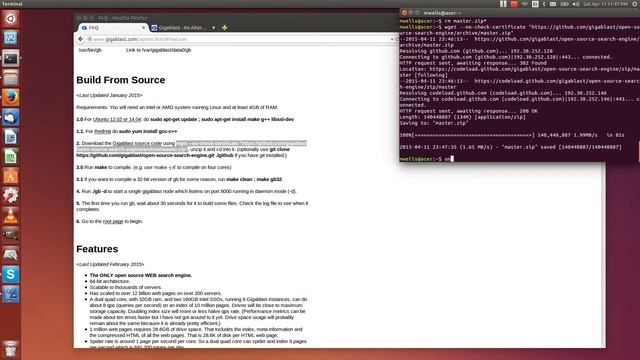Click the Features heading
The height and width of the screenshot is (360, 640).
(x=97, y=249)
